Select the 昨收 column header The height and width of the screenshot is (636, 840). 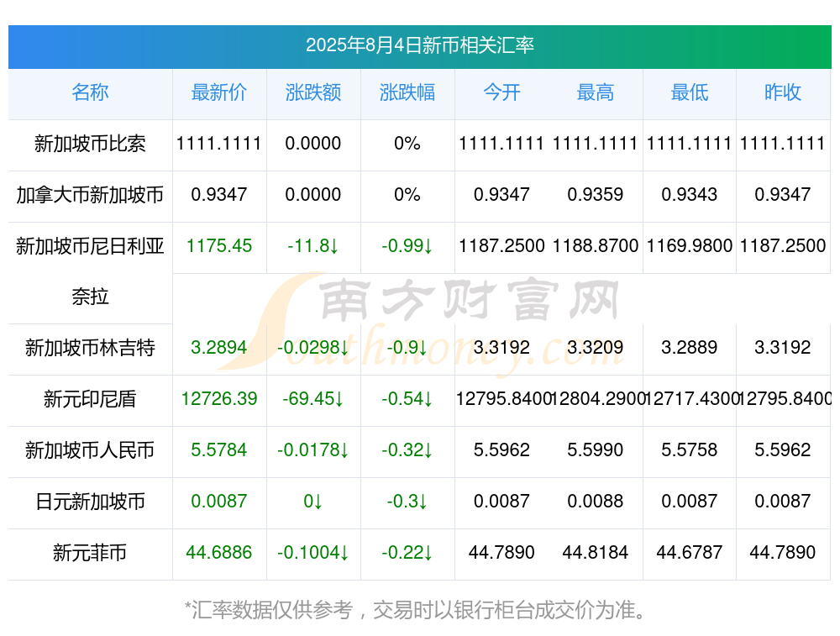783,92
